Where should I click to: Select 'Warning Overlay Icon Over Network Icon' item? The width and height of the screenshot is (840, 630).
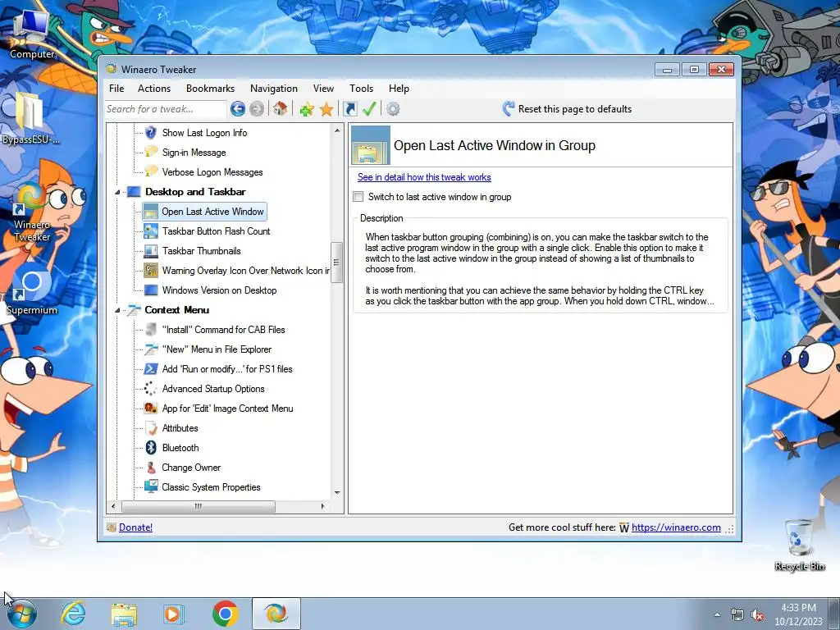coord(246,271)
